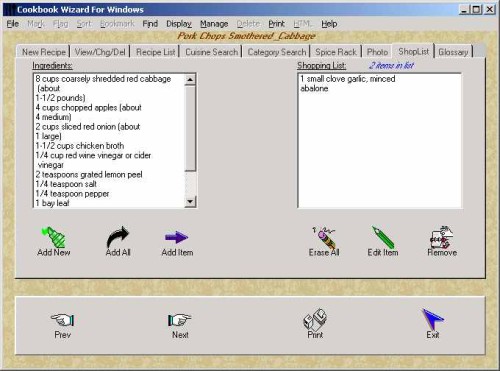Click the Remove icon under shopping list

click(442, 237)
